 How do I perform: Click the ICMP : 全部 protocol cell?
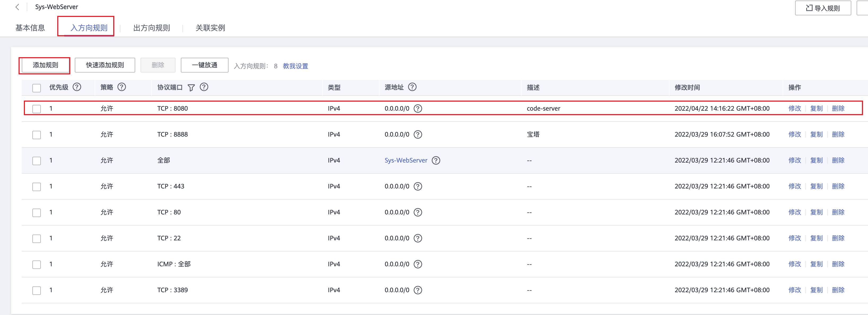(174, 264)
